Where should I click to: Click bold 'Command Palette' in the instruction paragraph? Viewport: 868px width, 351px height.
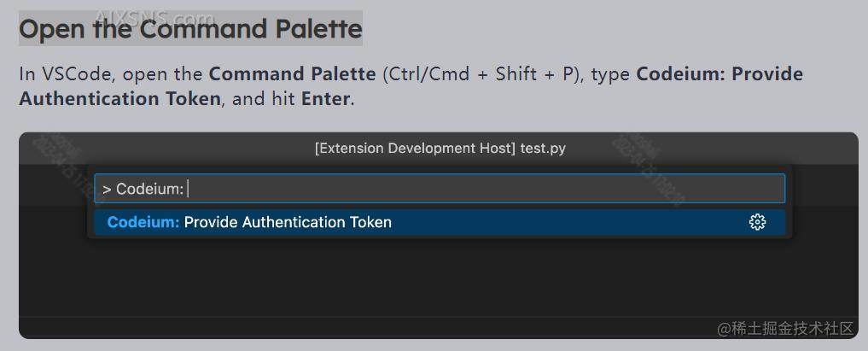click(292, 73)
